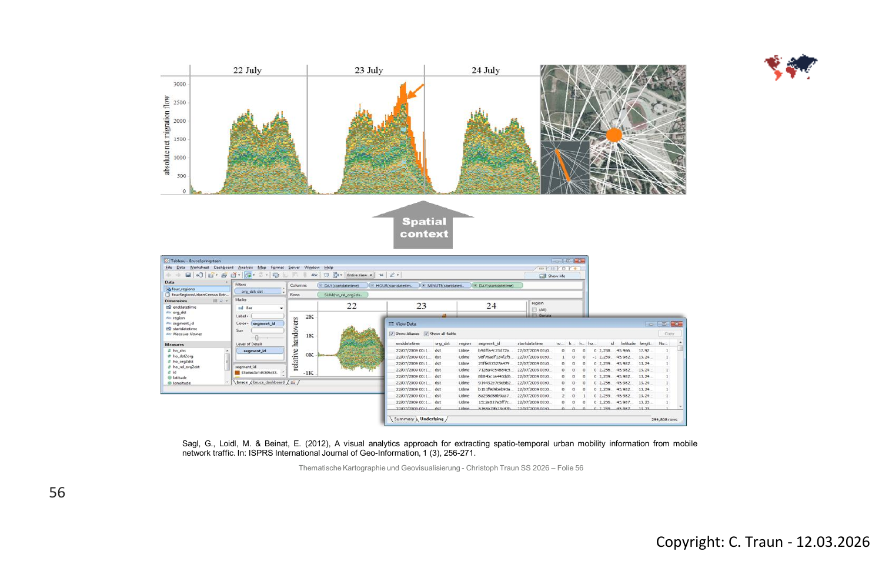The image size is (882, 588).
Task: Click the Copy button in View Data
Action: coord(669,334)
